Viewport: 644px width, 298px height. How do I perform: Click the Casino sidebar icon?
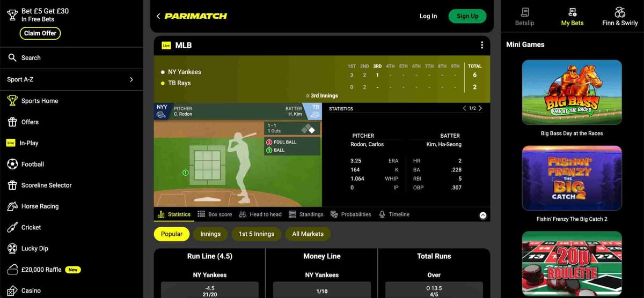pos(12,290)
